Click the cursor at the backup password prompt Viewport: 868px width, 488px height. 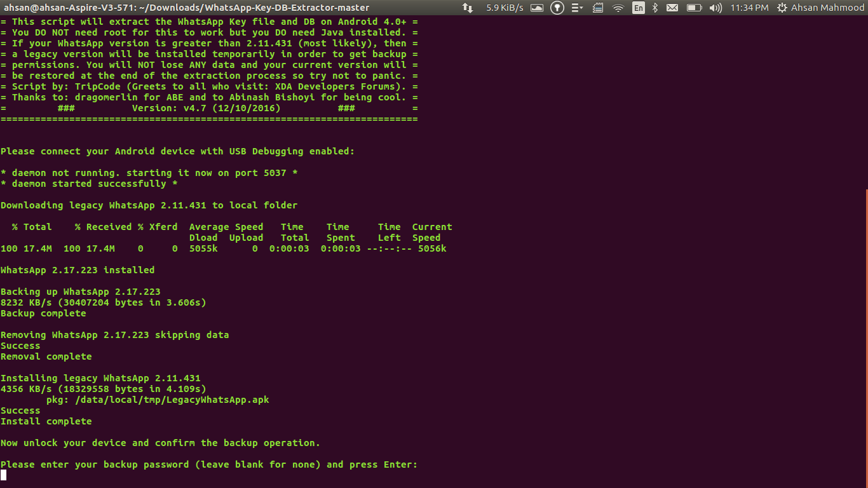tap(3, 475)
